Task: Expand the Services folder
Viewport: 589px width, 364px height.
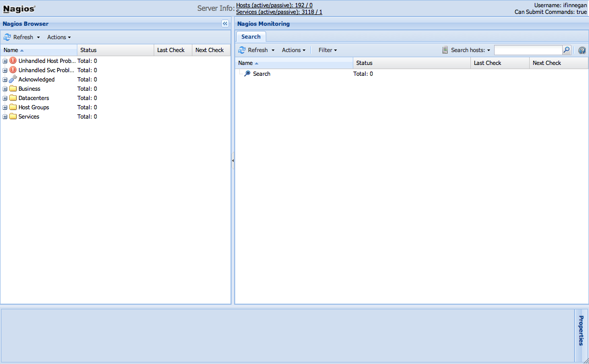Action: point(5,117)
